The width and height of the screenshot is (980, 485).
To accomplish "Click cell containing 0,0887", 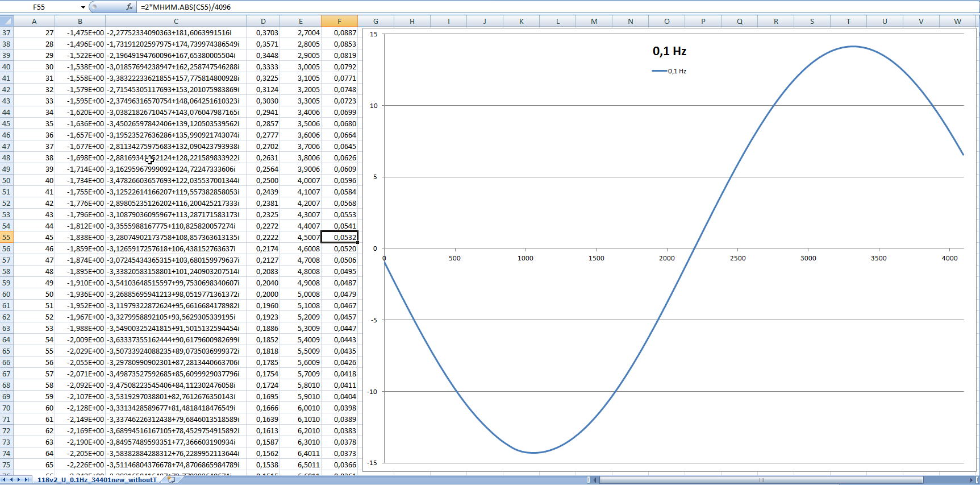I will coord(339,32).
